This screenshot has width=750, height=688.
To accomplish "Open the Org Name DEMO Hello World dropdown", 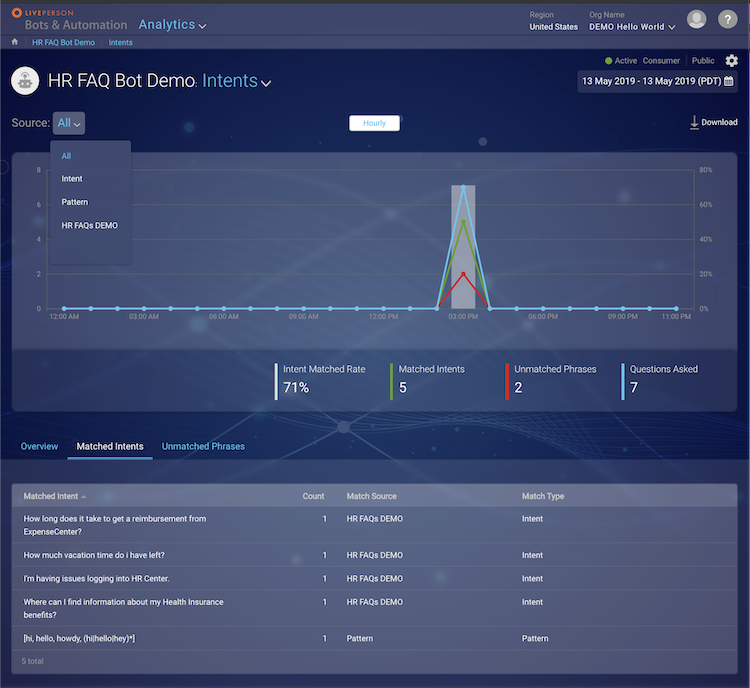I will (x=632, y=27).
